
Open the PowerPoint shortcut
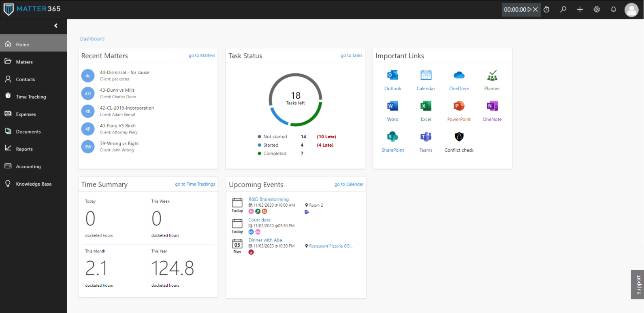(459, 106)
